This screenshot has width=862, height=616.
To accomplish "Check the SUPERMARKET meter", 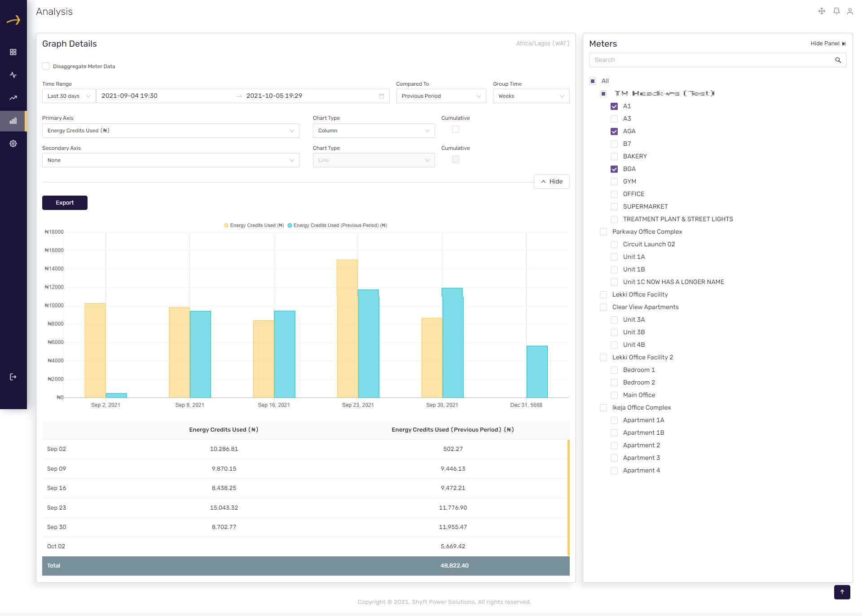I will coord(614,207).
